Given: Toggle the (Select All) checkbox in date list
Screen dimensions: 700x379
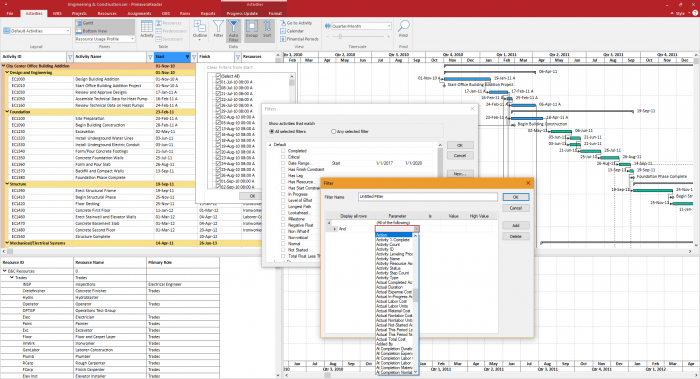Looking at the screenshot, I should pos(218,76).
